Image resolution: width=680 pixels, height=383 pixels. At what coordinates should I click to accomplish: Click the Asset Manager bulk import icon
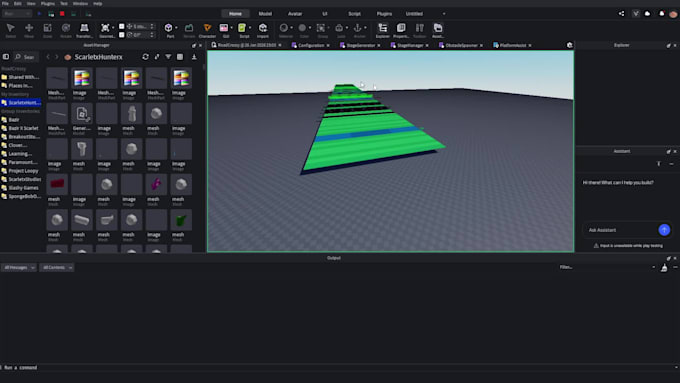click(194, 57)
